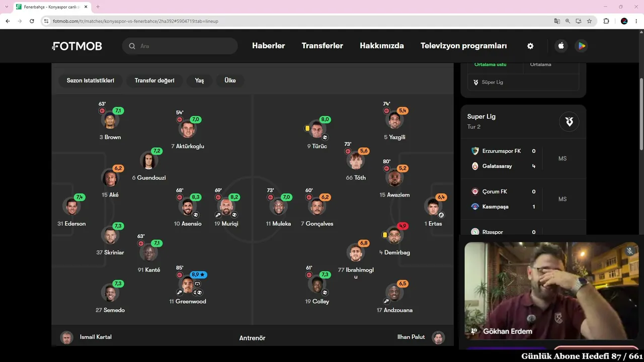644x362 pixels.
Task: Open the Haberler menu item
Action: click(269, 46)
